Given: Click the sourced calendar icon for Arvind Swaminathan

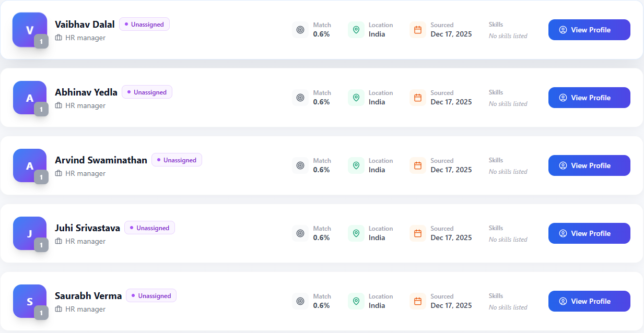Looking at the screenshot, I should click(418, 165).
